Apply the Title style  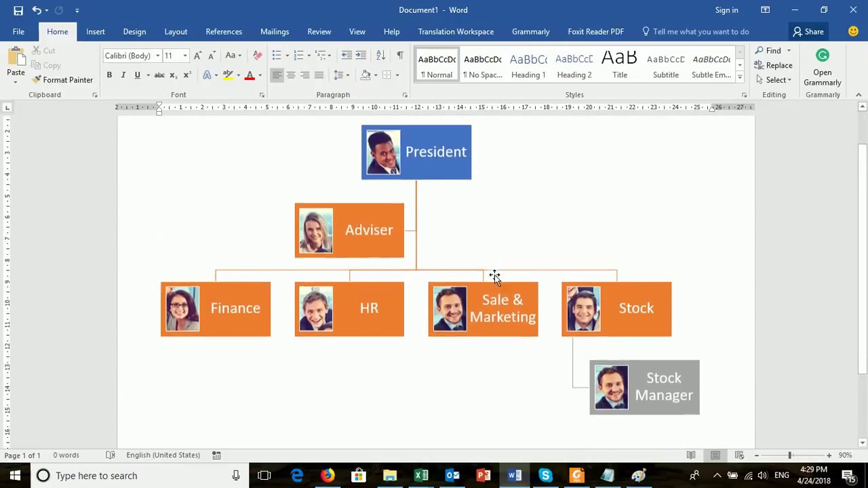[x=620, y=65]
